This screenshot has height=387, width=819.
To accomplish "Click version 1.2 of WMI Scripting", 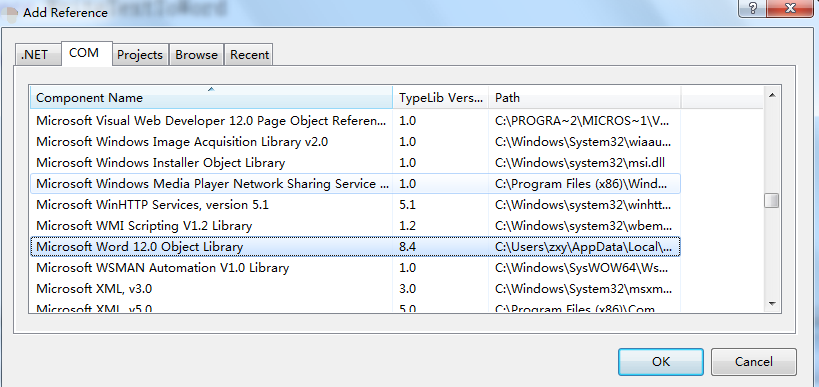I will [x=407, y=226].
